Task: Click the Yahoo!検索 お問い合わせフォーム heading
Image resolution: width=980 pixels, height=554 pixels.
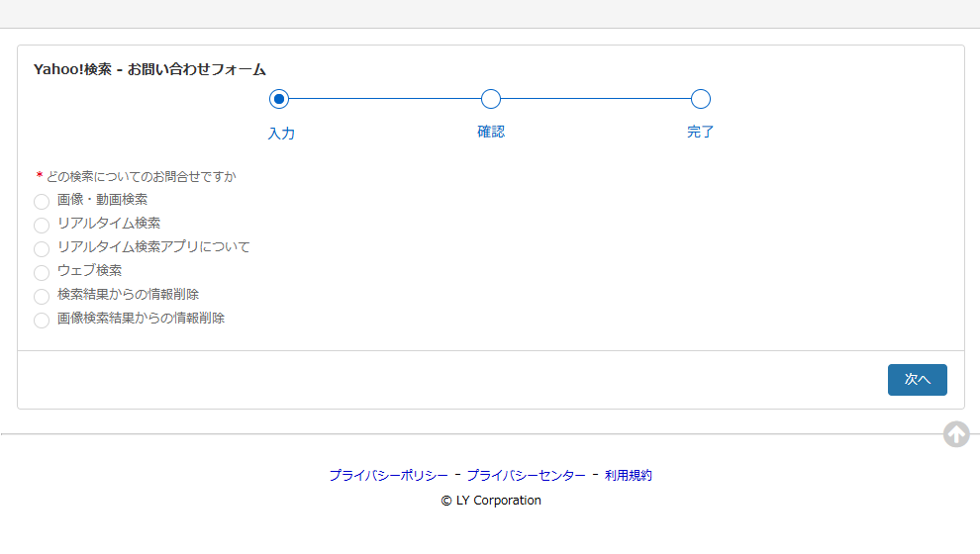Action: pyautogui.click(x=149, y=69)
